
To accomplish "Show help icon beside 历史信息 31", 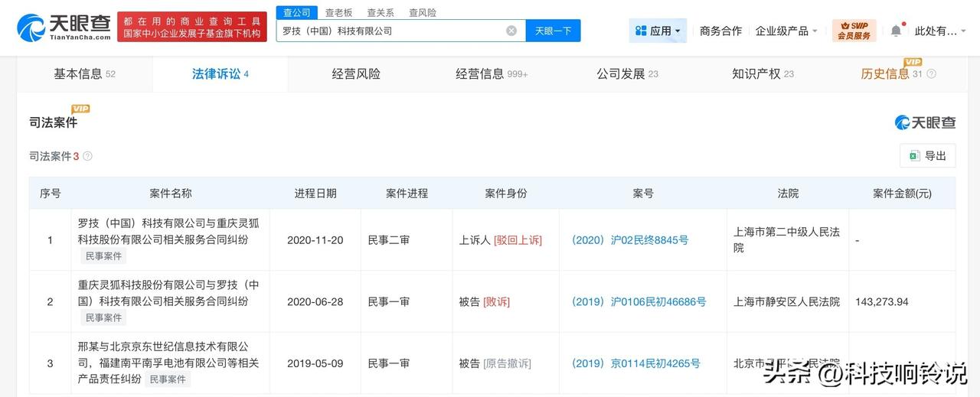I will tap(931, 74).
